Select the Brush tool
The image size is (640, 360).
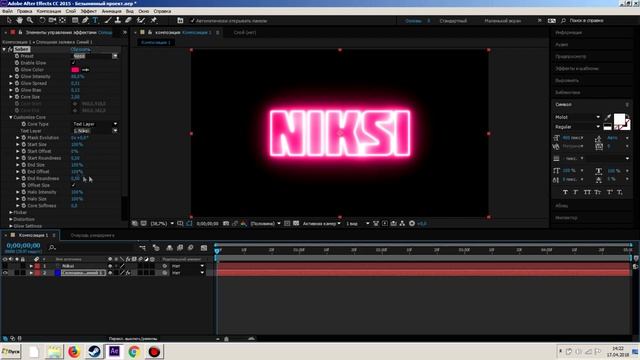tap(108, 20)
